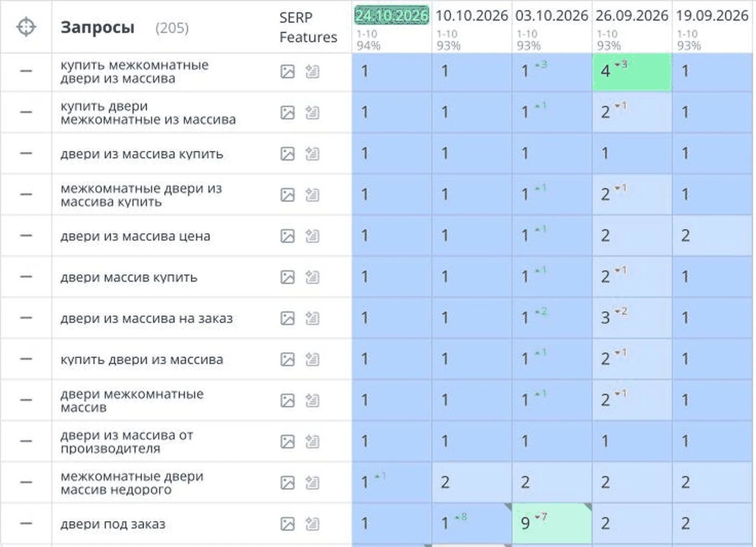Click image icon for 'двери массив купить'
Screen dimensions: 756x547
pos(288,277)
